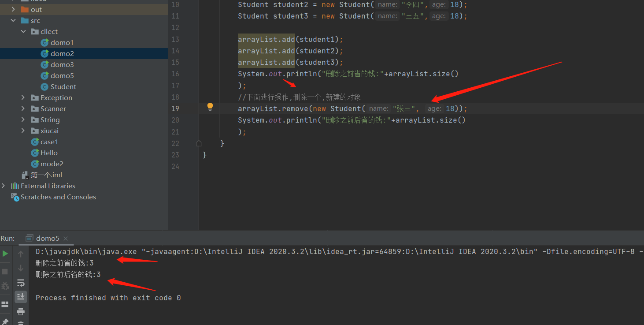
Task: Select Scratches and Consoles node
Action: click(x=58, y=197)
